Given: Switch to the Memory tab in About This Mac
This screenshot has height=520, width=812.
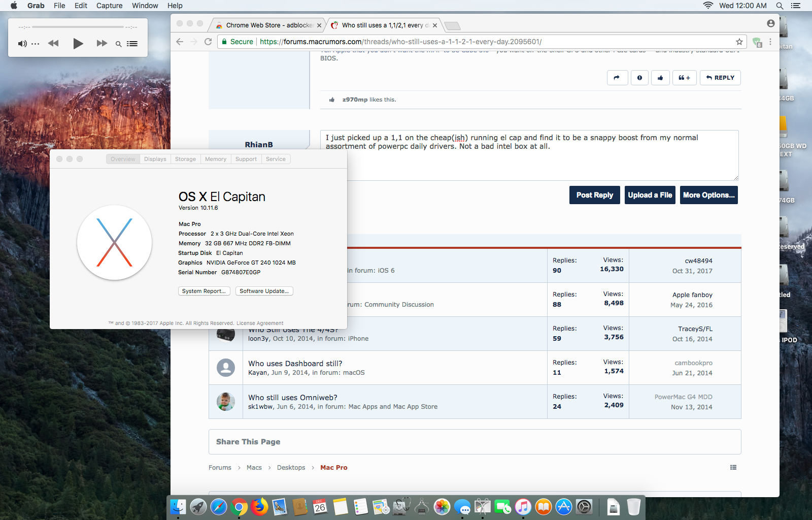Looking at the screenshot, I should pyautogui.click(x=216, y=159).
